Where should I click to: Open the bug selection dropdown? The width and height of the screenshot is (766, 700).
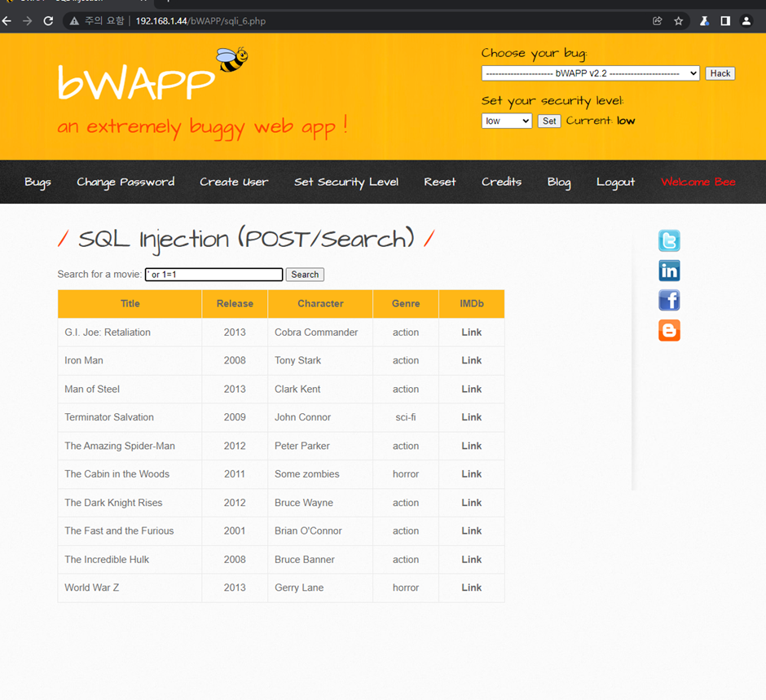click(x=591, y=73)
